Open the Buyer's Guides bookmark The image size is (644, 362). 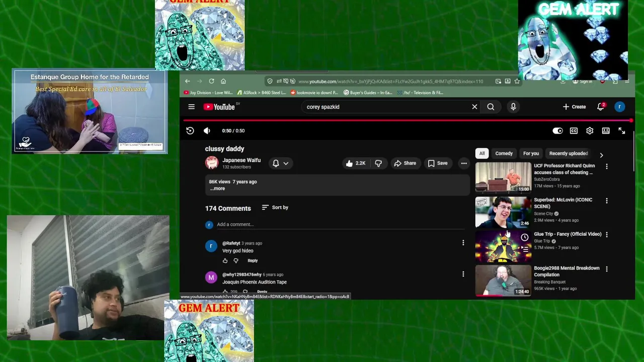[x=368, y=93]
